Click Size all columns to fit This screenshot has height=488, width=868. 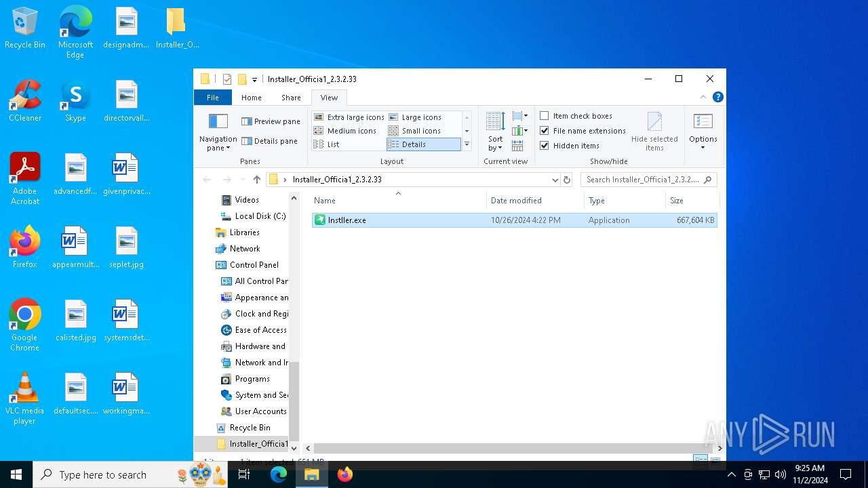pos(517,146)
